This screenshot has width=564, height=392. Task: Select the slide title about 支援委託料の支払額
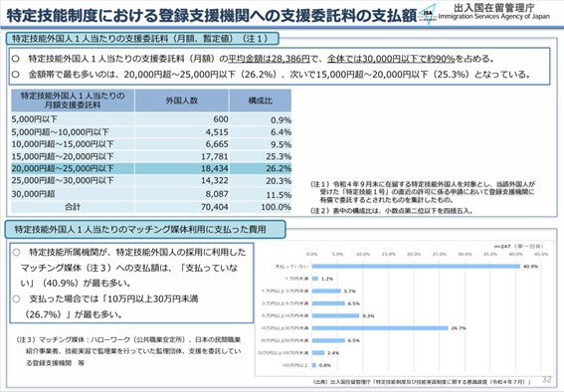[211, 16]
